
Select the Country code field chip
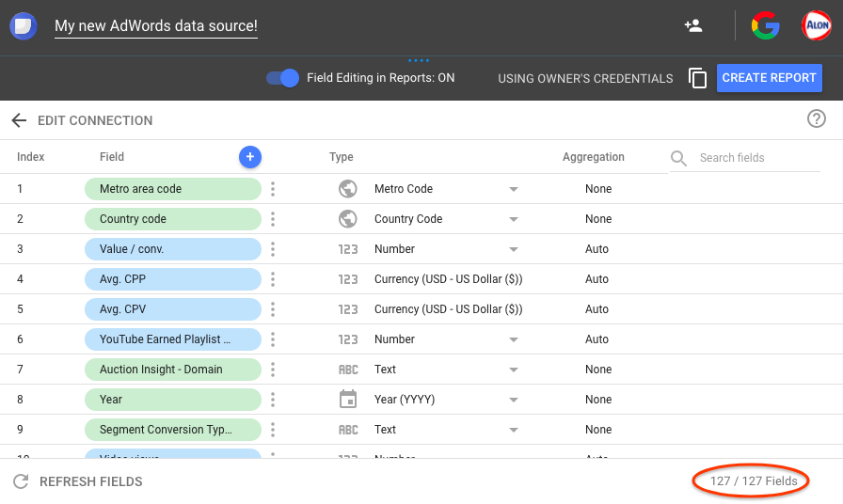pyautogui.click(x=173, y=219)
